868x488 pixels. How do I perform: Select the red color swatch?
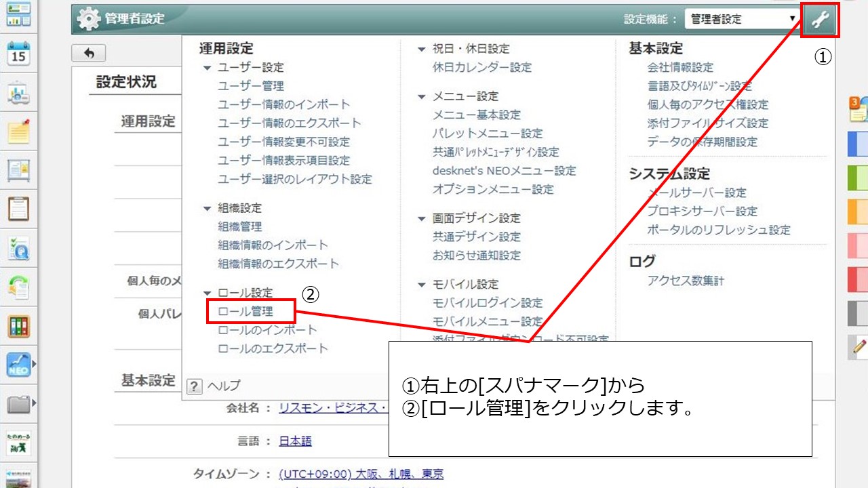[858, 279]
